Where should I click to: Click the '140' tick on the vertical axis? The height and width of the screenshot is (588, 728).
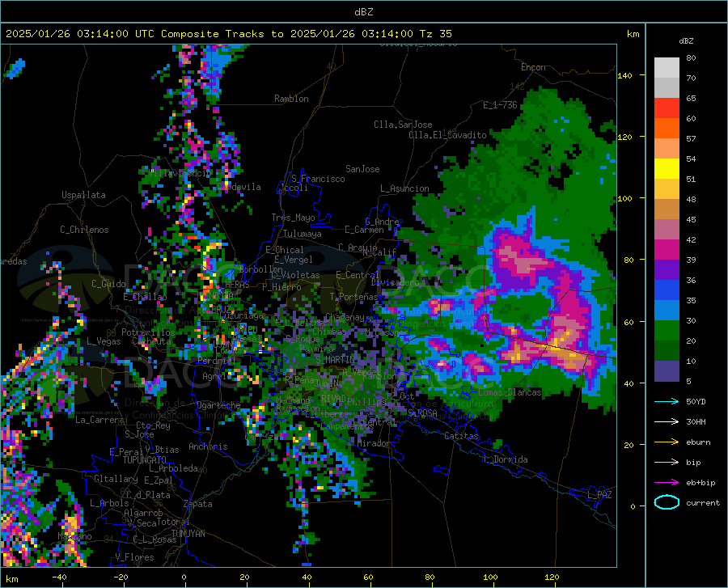[625, 75]
